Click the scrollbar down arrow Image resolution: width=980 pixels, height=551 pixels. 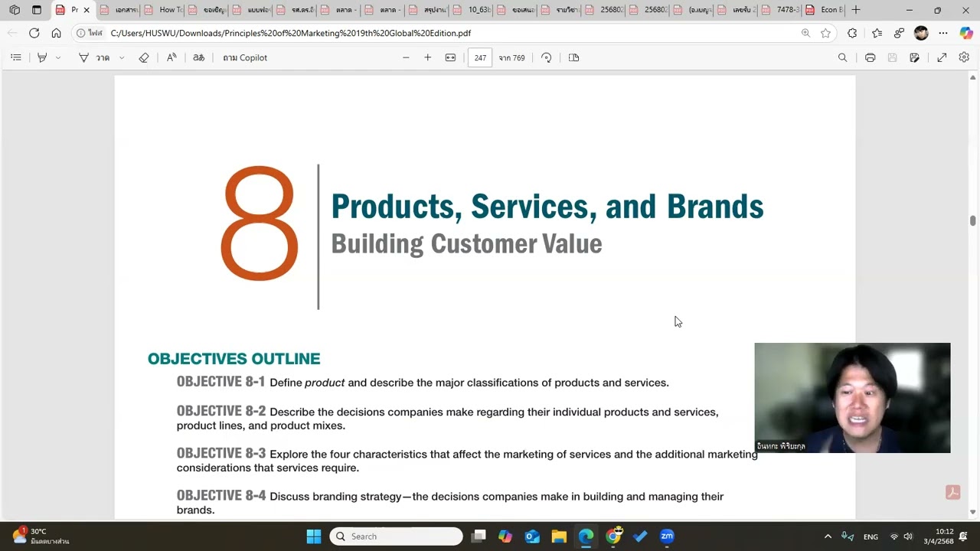pos(973,512)
